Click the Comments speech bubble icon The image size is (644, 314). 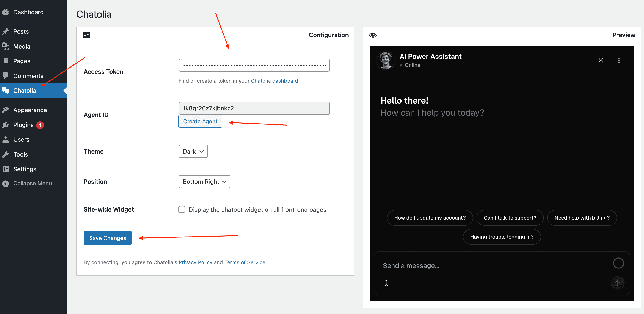pyautogui.click(x=6, y=75)
